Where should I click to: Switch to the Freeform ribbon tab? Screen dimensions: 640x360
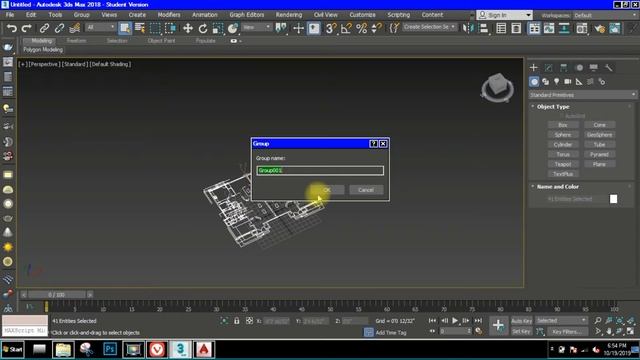(76, 41)
